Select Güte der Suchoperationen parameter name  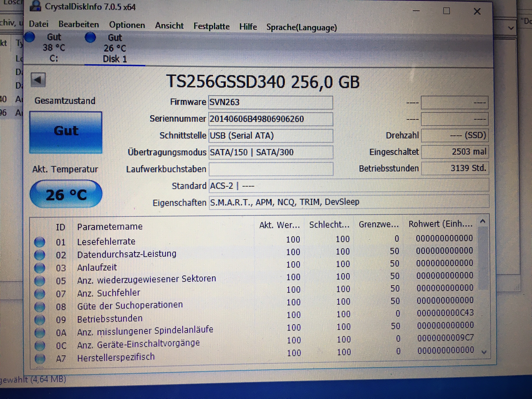(x=130, y=305)
